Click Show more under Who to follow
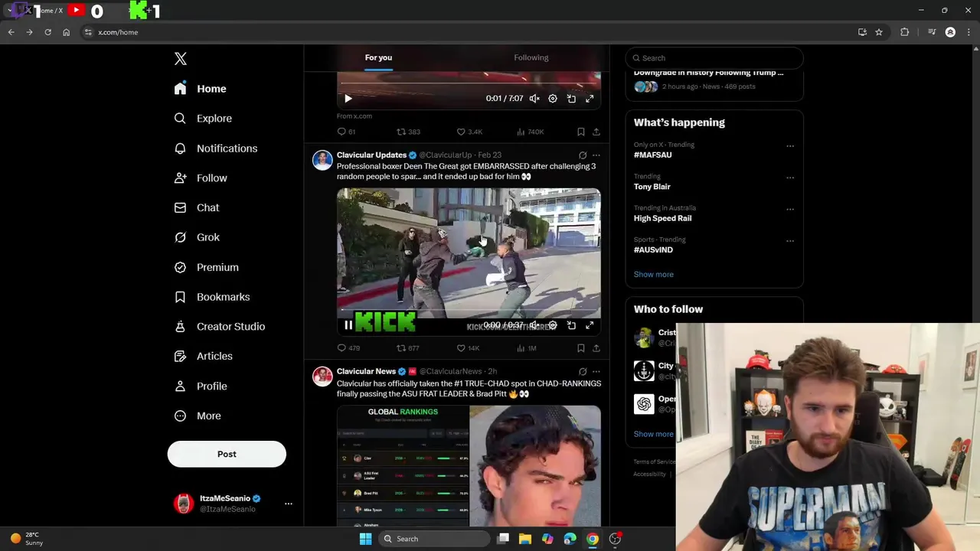 (x=653, y=434)
